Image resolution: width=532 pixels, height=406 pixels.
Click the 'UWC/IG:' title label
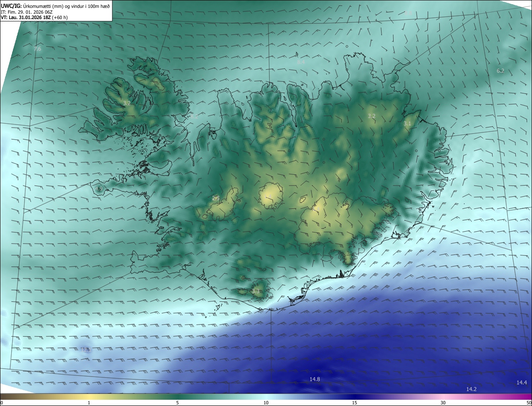tap(11, 5)
